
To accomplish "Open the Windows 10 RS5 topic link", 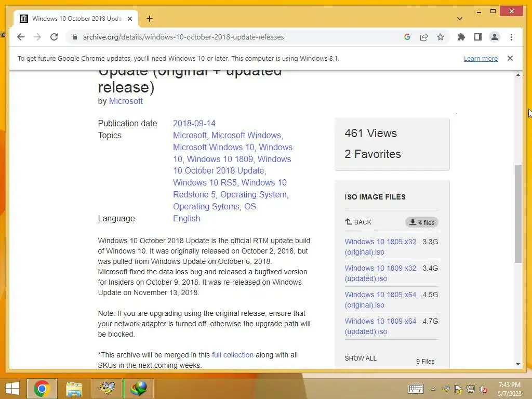I will coord(205,182).
